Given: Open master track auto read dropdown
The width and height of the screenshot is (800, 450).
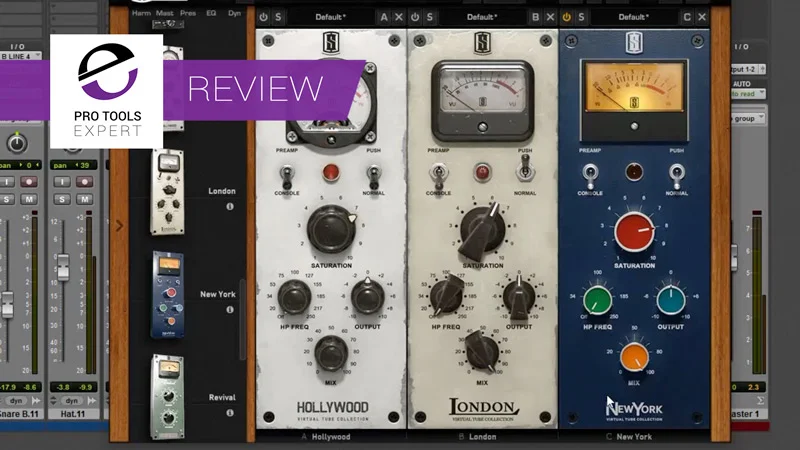Looking at the screenshot, I should [x=747, y=94].
